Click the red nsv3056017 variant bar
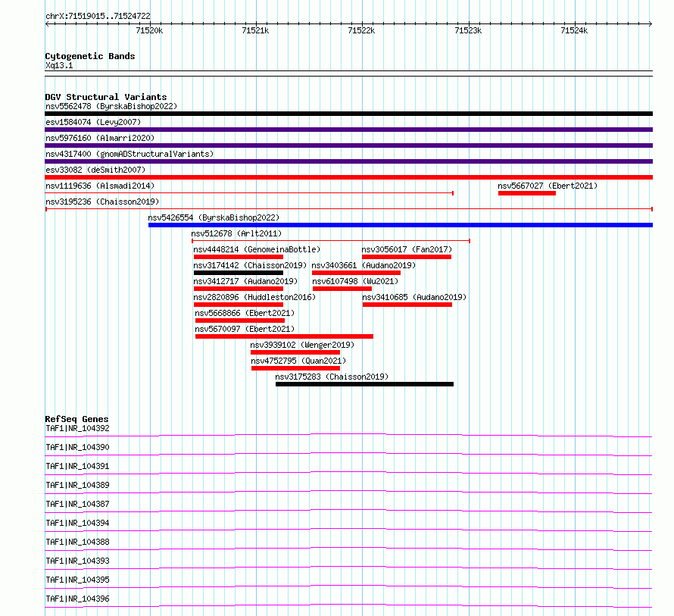The image size is (674, 616). [407, 257]
